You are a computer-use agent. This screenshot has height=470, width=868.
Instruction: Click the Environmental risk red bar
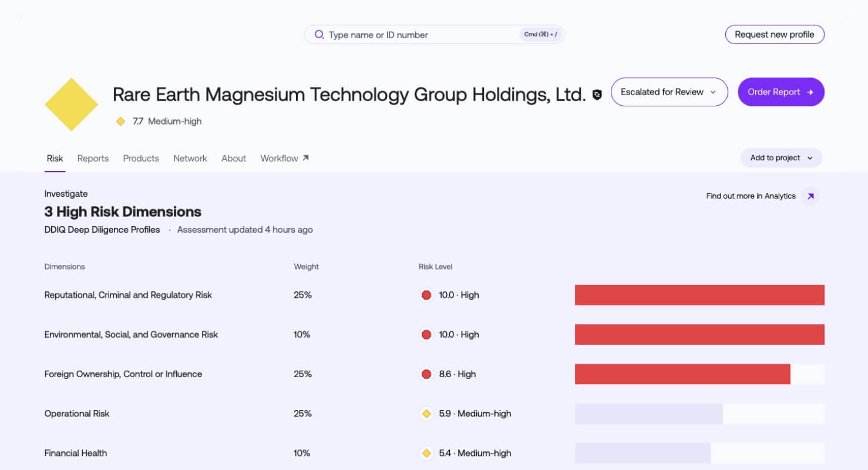(x=699, y=334)
